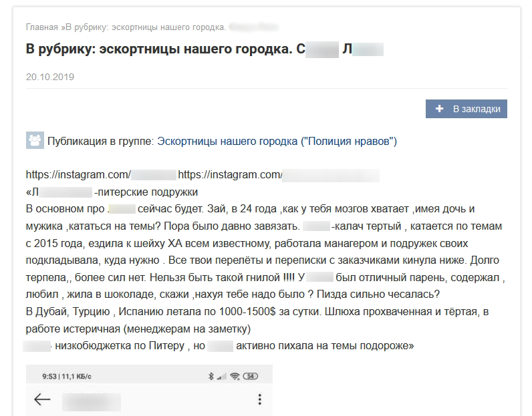Click the battery indicator showing 54
This screenshot has width=532, height=416.
point(251,376)
